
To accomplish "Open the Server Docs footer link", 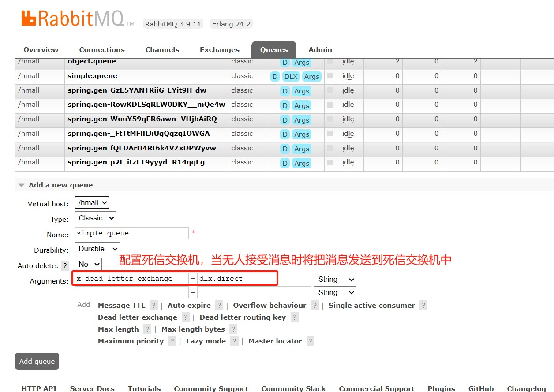I will tap(92, 388).
